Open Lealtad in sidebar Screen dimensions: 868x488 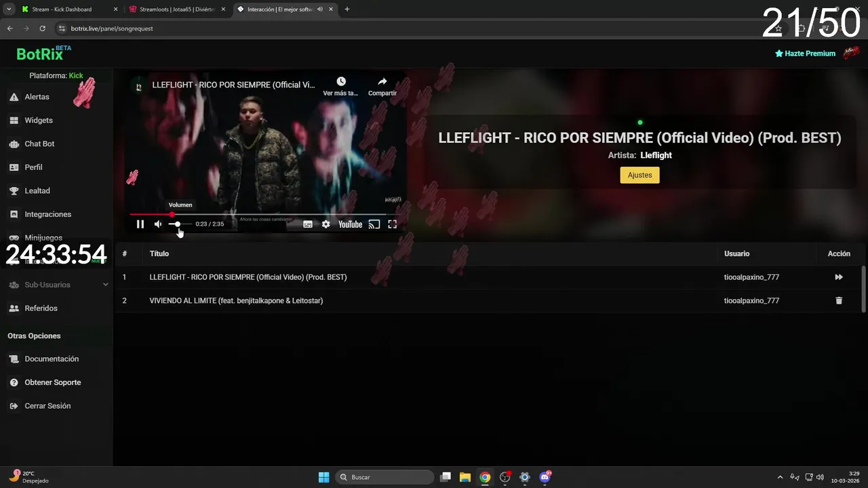[x=37, y=190]
